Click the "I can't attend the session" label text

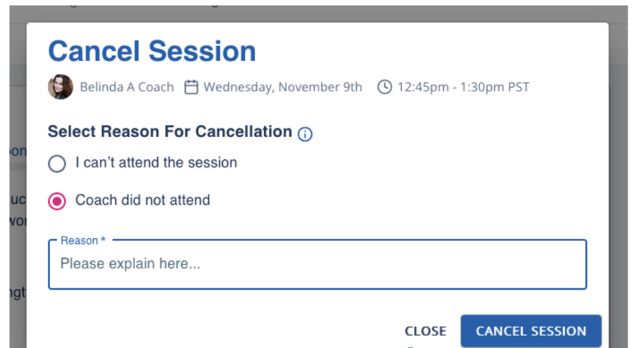pos(156,163)
